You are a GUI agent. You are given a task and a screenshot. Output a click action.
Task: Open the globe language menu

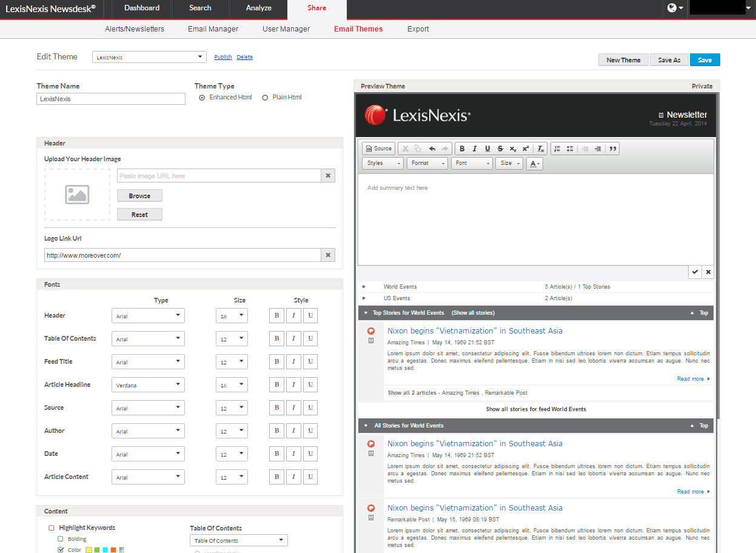(675, 8)
